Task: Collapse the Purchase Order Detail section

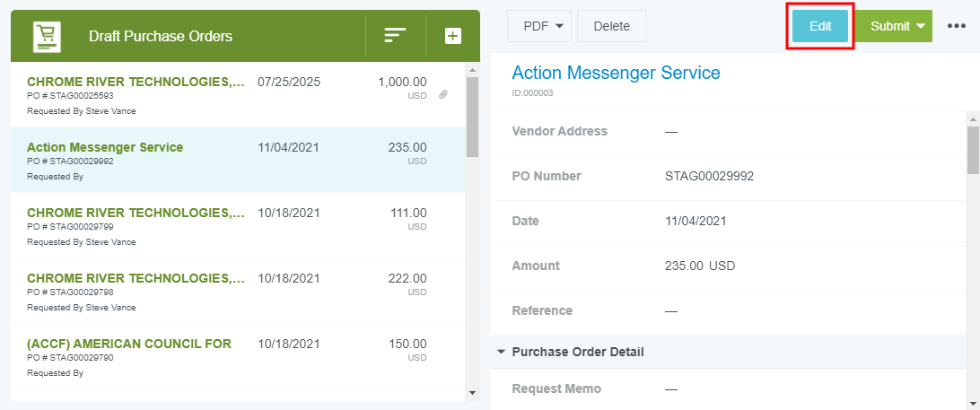Action: [x=501, y=352]
